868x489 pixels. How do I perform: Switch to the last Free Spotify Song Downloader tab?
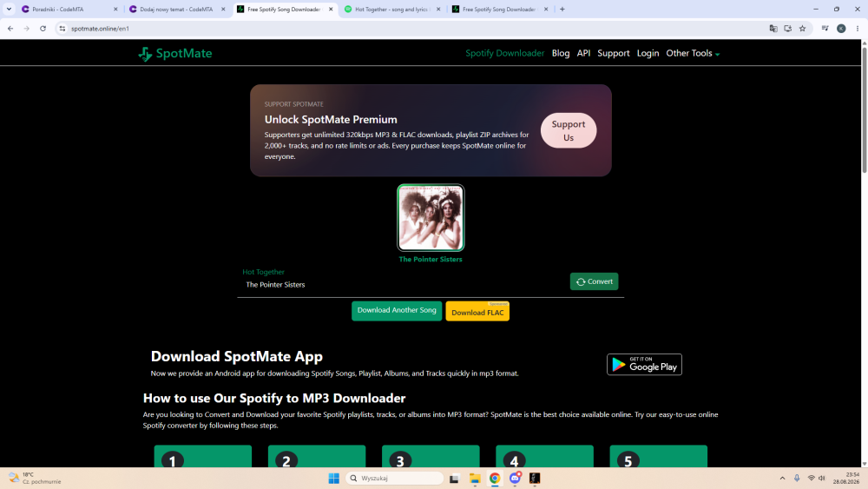[x=498, y=9]
